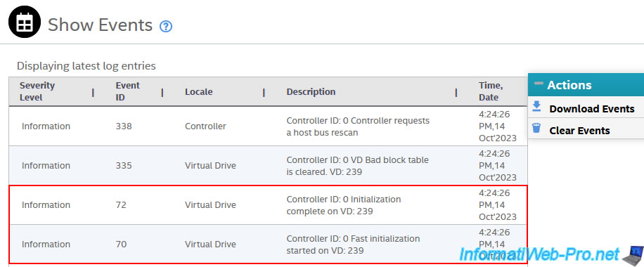
Task: Click the Download Events link
Action: coord(592,109)
